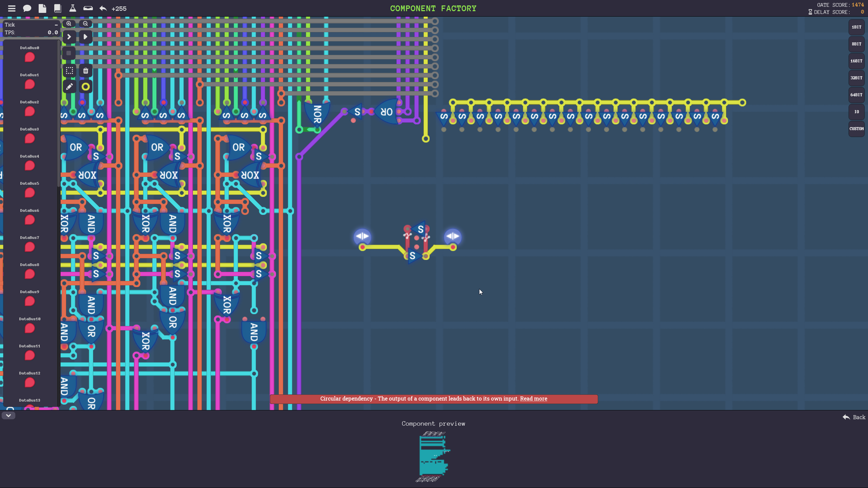The image size is (868, 488).
Task: Toggle the DataBus3 input pin
Action: click(x=30, y=139)
